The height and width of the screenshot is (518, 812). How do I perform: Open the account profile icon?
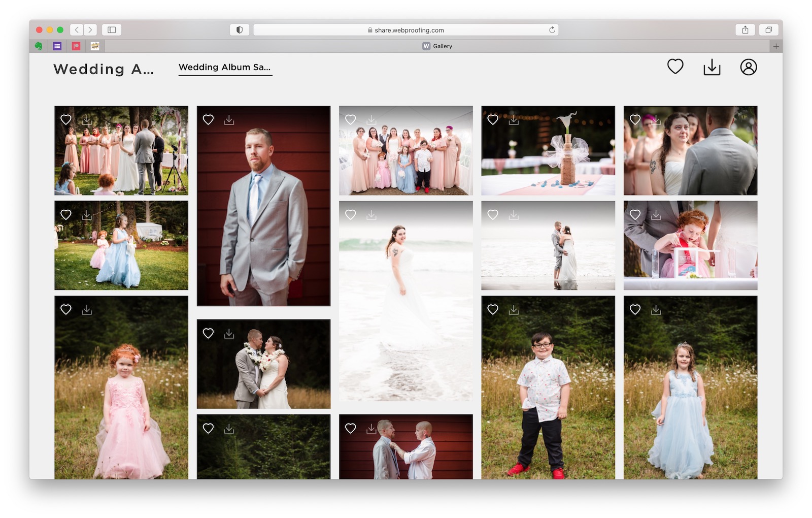748,67
